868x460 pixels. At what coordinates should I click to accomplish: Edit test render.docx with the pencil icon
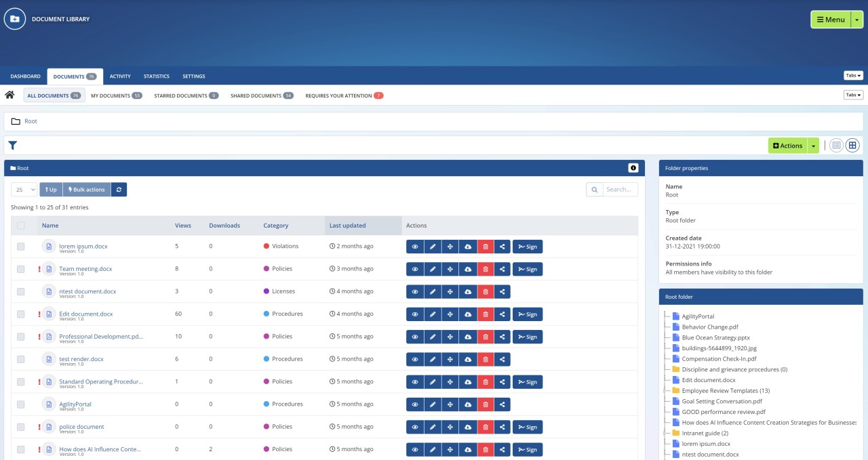[433, 359]
